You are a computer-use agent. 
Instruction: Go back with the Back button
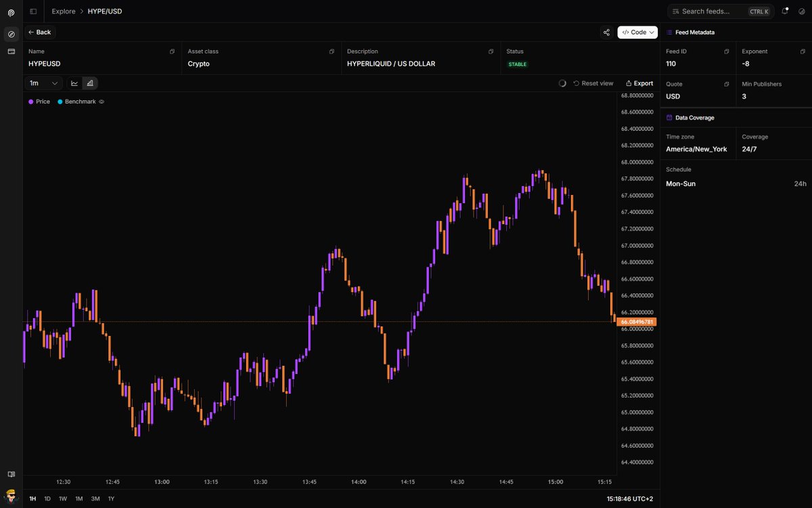(40, 32)
